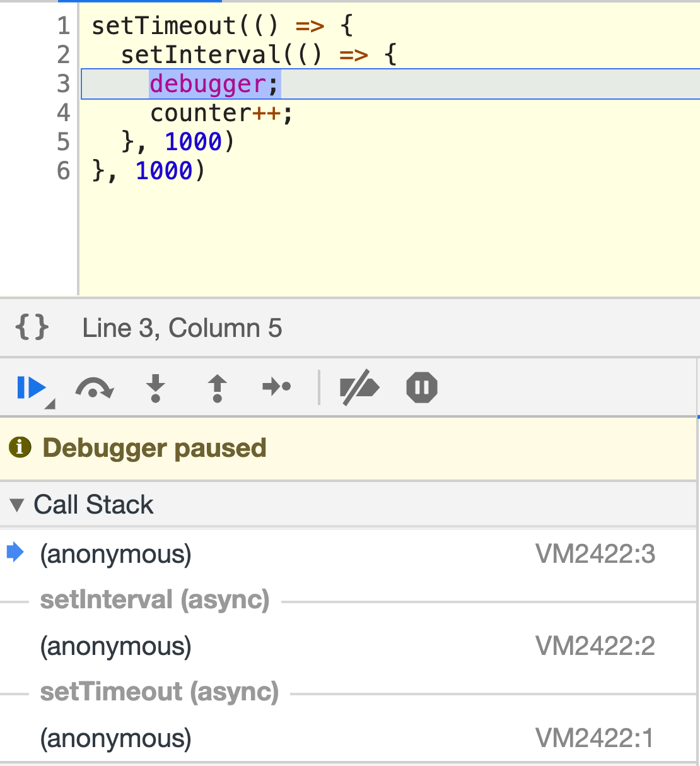Select the topmost anonymous call stack frame

(x=115, y=555)
